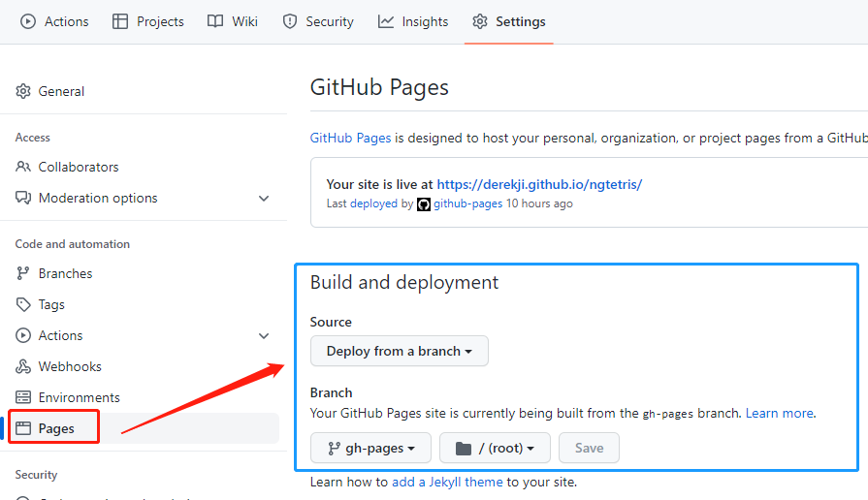Open the GitHub Pages documentation link

click(350, 138)
